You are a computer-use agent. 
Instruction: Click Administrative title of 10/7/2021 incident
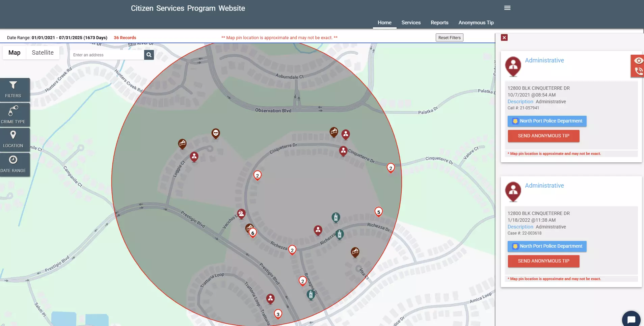click(x=544, y=60)
